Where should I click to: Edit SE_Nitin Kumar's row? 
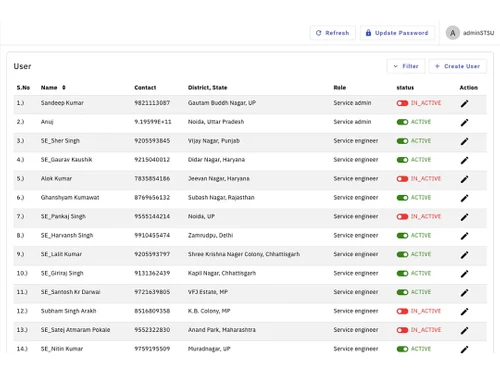pyautogui.click(x=464, y=349)
